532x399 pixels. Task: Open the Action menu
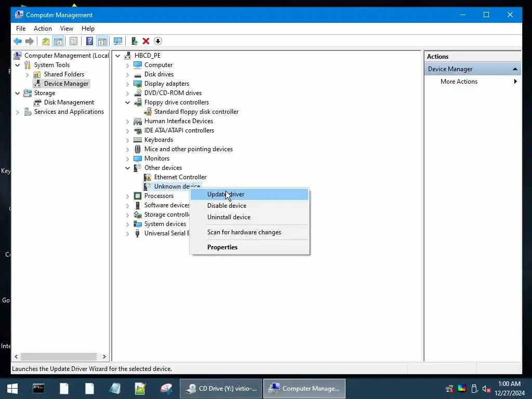(43, 29)
